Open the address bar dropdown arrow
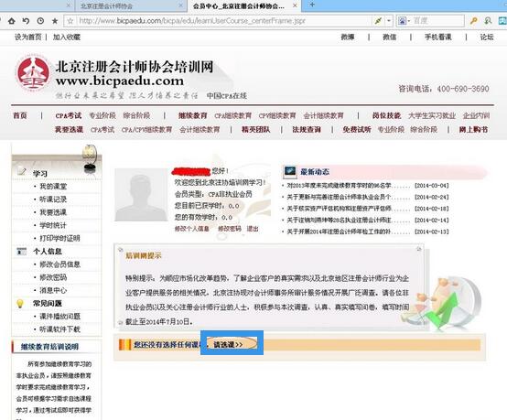Screen dimensions: 507x420 389,21
